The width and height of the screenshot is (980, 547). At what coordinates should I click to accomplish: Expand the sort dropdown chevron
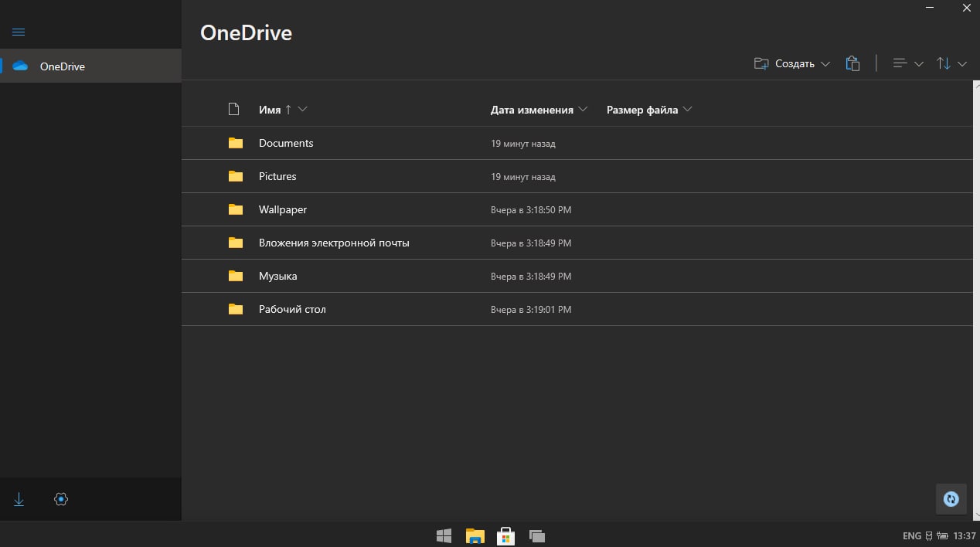(x=962, y=64)
